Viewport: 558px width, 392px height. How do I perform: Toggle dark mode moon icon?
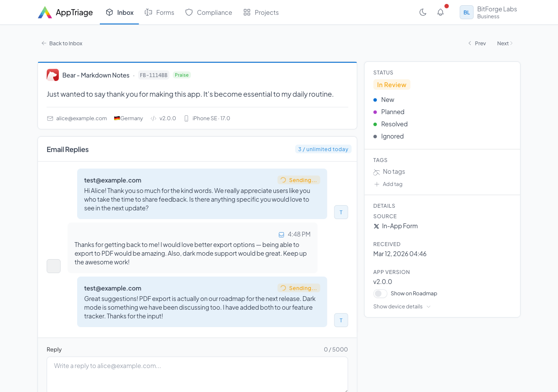422,12
